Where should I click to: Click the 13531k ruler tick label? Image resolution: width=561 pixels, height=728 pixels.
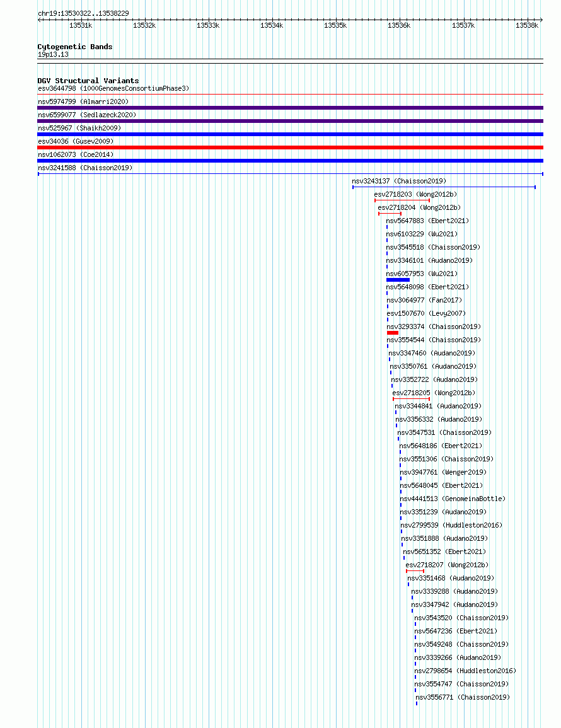point(81,26)
